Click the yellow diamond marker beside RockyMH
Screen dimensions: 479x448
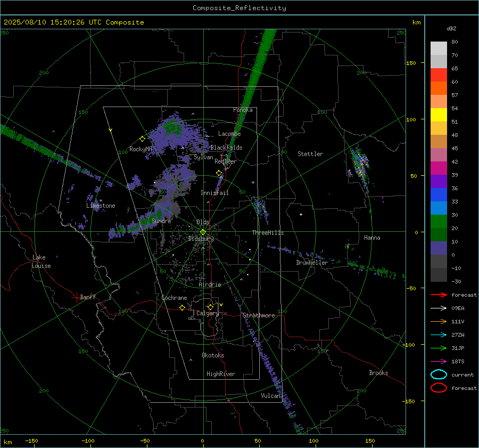pyautogui.click(x=142, y=139)
